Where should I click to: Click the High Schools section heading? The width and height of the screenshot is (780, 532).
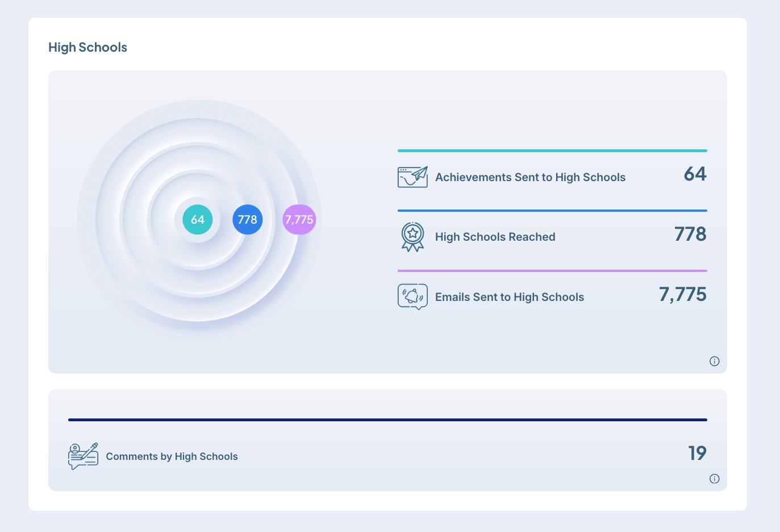coord(87,48)
